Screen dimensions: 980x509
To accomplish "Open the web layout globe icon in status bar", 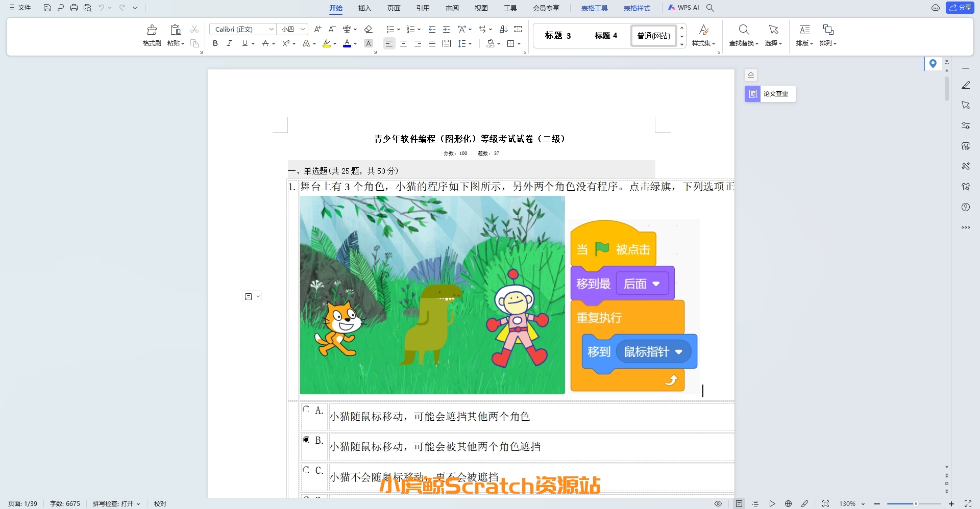I will (788, 503).
